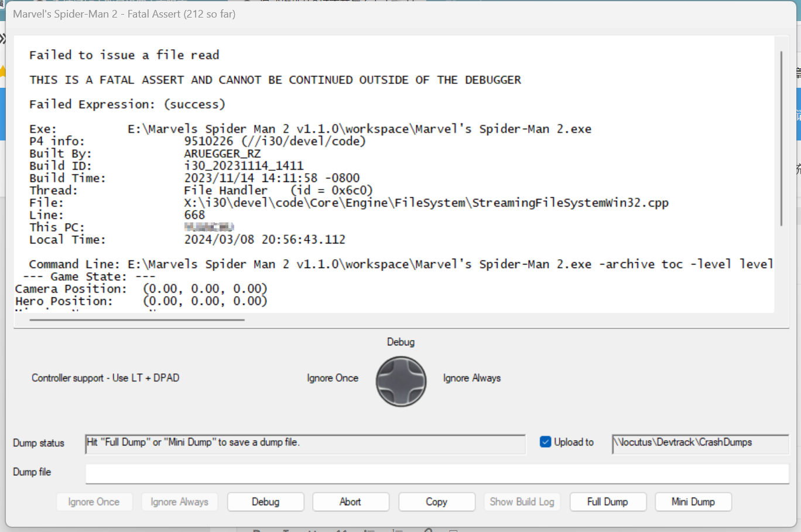Click the Debug button
Viewport: 801px width, 532px height.
(265, 502)
